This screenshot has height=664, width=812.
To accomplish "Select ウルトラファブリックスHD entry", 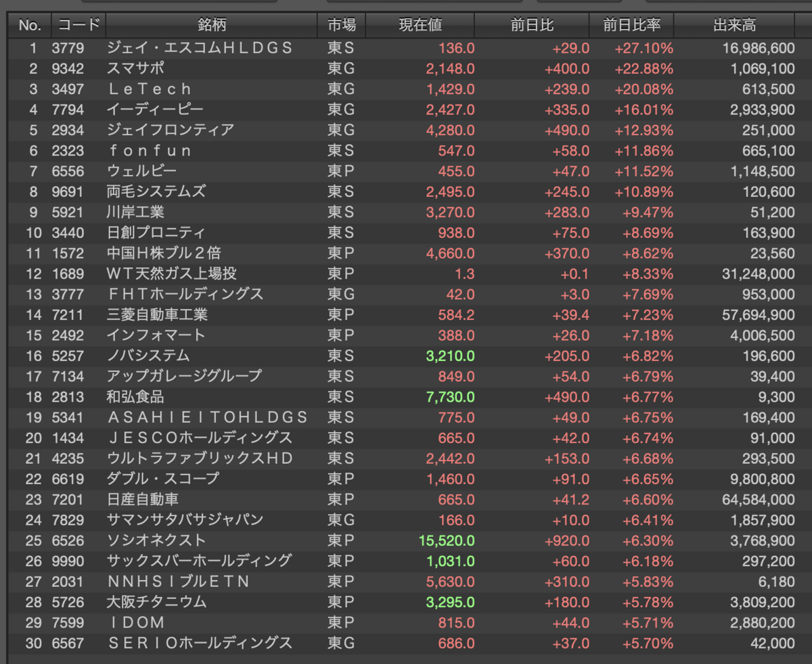I will tap(200, 458).
